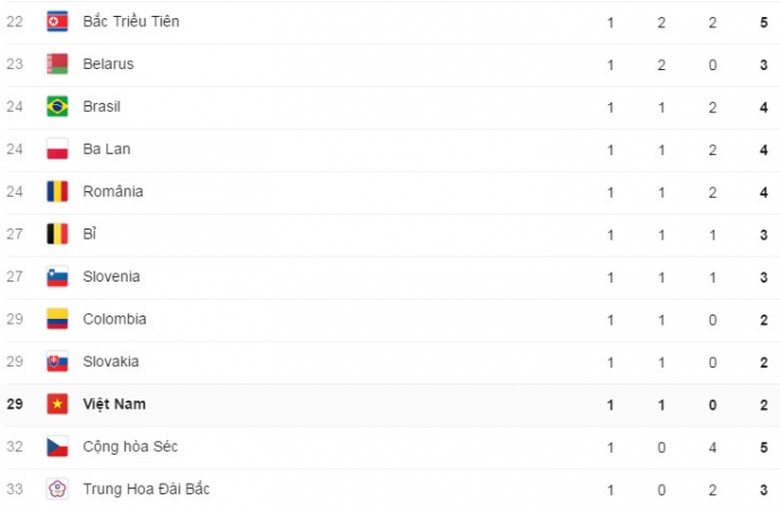
Task: Click the Belarus flag icon
Action: [x=57, y=64]
